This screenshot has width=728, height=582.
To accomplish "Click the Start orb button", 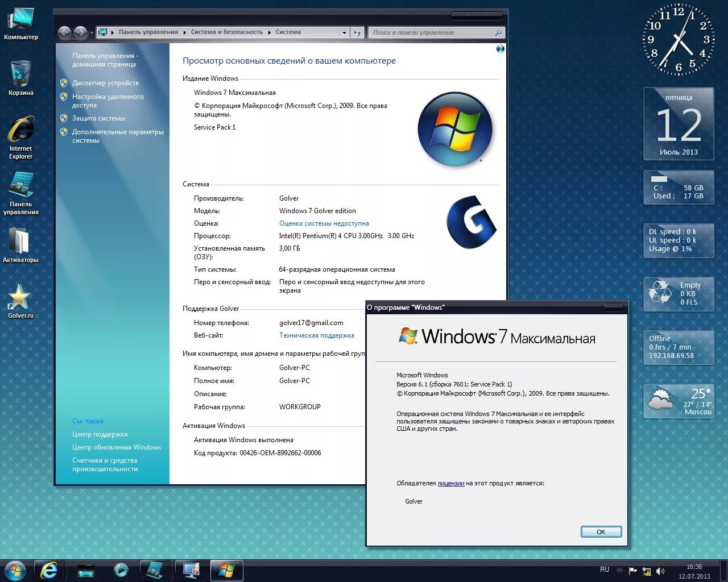I will pos(15,570).
